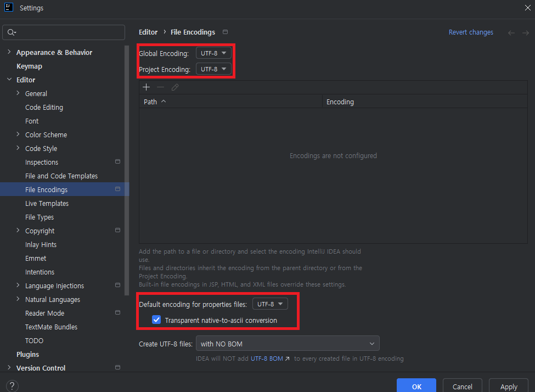Image resolution: width=535 pixels, height=392 pixels.
Task: Click project icon beside Copyright
Action: coord(118,230)
